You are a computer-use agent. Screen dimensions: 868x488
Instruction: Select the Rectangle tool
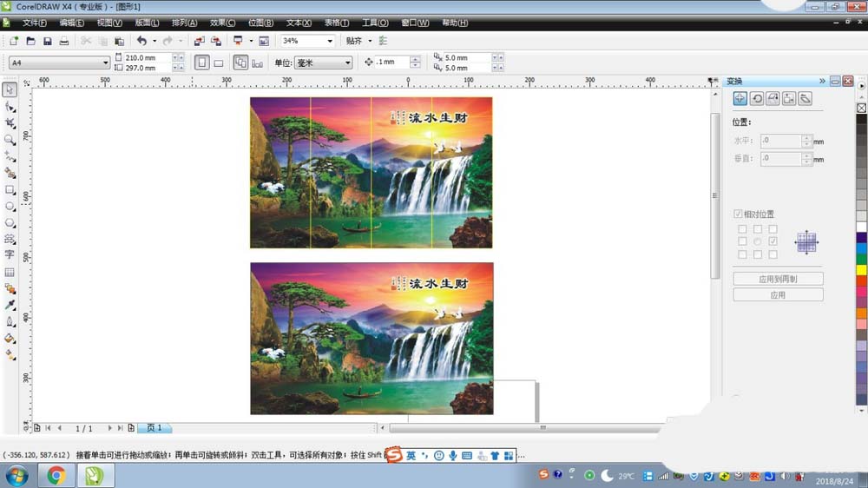(10, 189)
